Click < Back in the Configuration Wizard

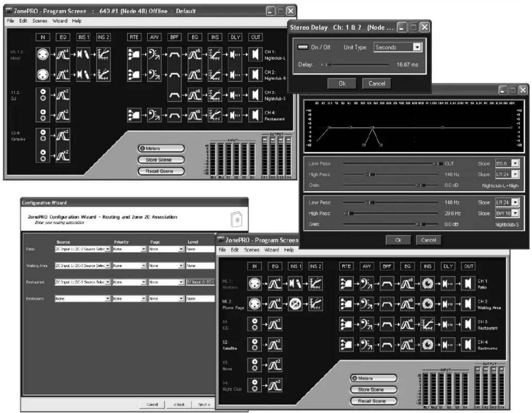click(x=179, y=405)
